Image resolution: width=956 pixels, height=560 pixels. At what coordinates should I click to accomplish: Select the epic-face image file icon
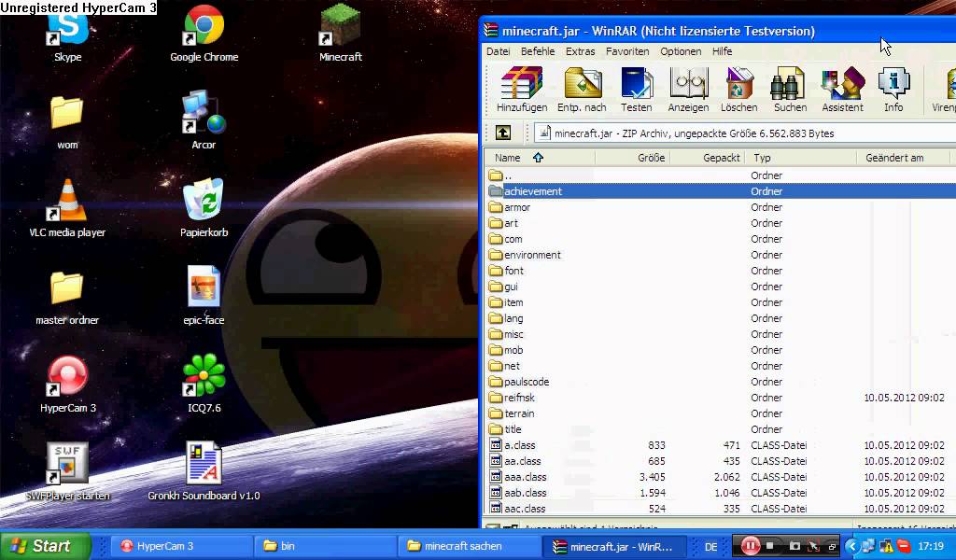[x=204, y=296]
